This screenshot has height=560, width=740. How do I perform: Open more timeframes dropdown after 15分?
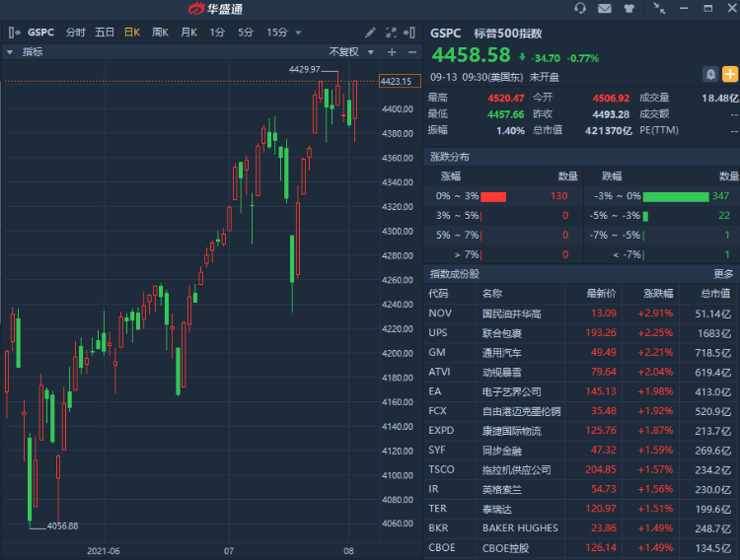[299, 32]
